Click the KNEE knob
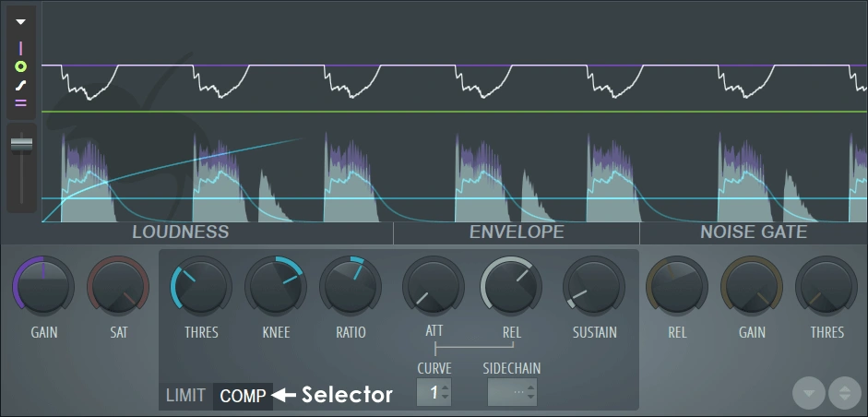The height and width of the screenshot is (417, 868). tap(276, 286)
